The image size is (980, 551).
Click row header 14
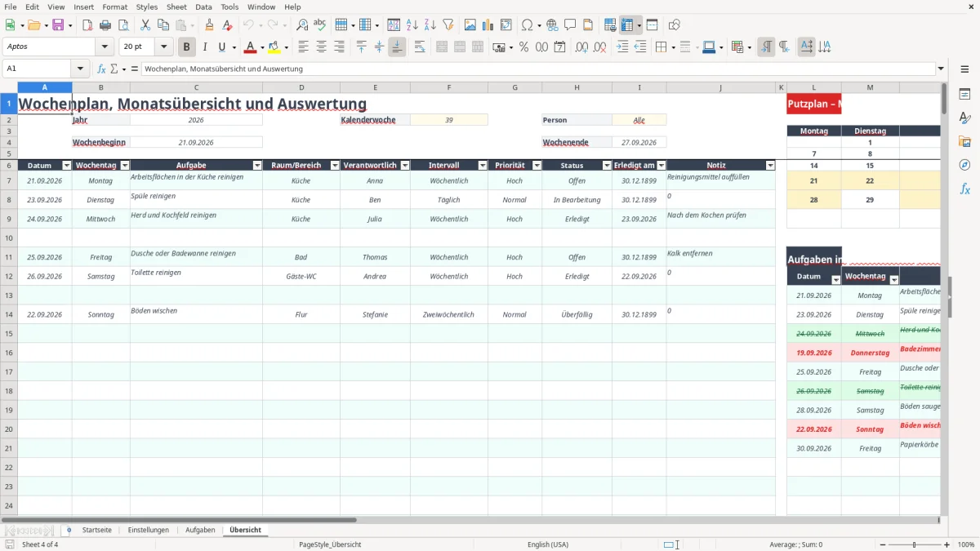[9, 314]
